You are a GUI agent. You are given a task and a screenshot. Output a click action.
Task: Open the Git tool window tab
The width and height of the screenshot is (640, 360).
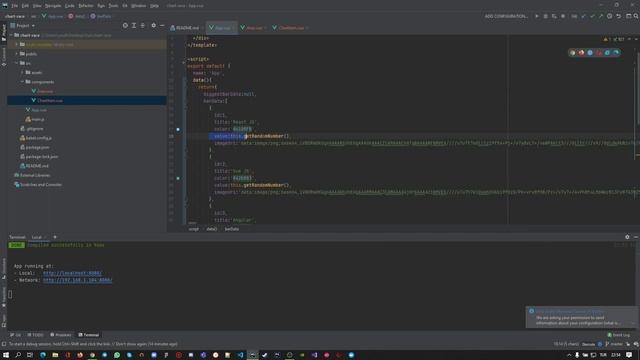(x=16, y=335)
